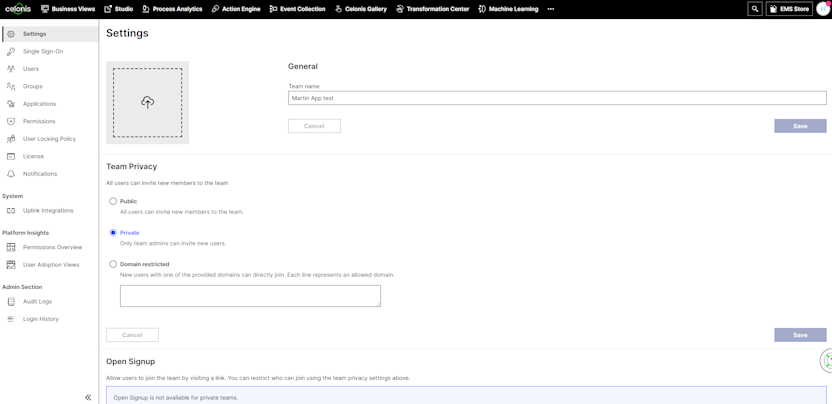The width and height of the screenshot is (832, 404).
Task: Click the Permissions Overview icon
Action: point(11,247)
